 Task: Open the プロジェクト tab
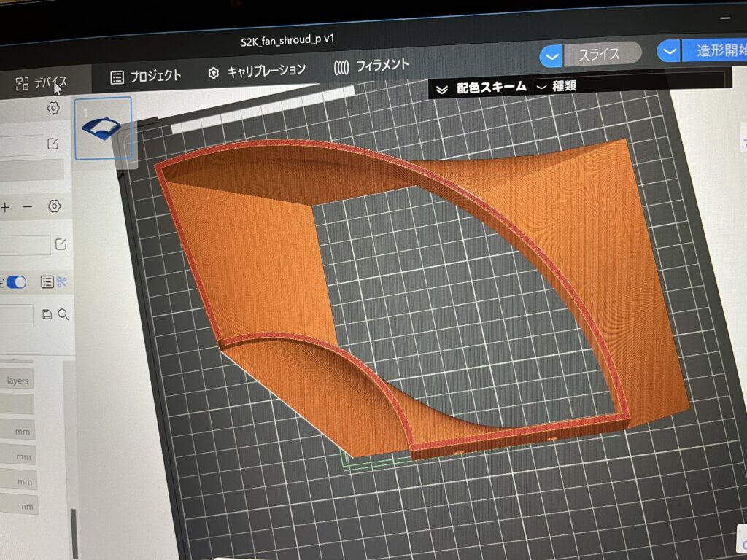(x=145, y=76)
